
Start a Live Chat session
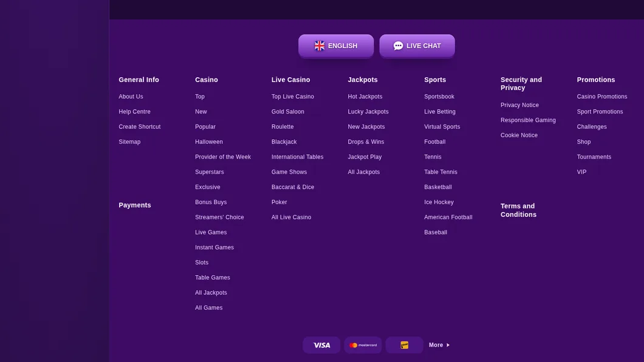pos(417,46)
